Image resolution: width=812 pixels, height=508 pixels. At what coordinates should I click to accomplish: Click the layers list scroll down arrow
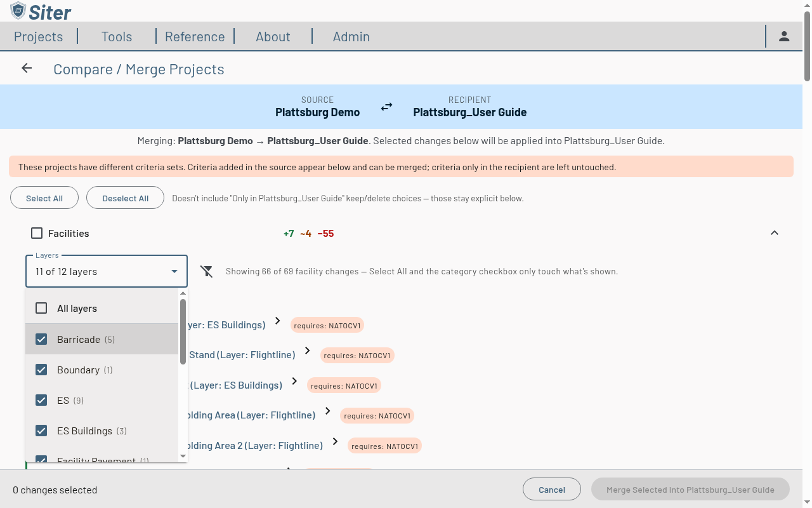click(x=183, y=456)
